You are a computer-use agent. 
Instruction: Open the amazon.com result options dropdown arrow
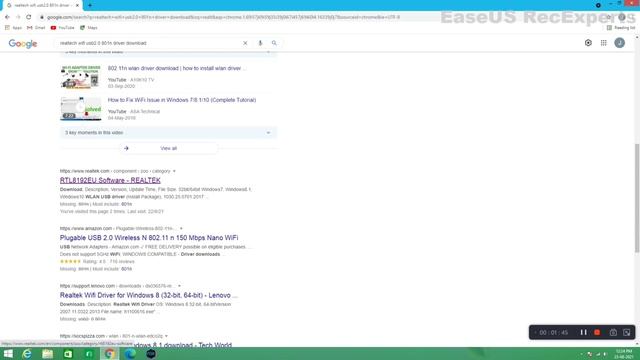click(x=181, y=229)
